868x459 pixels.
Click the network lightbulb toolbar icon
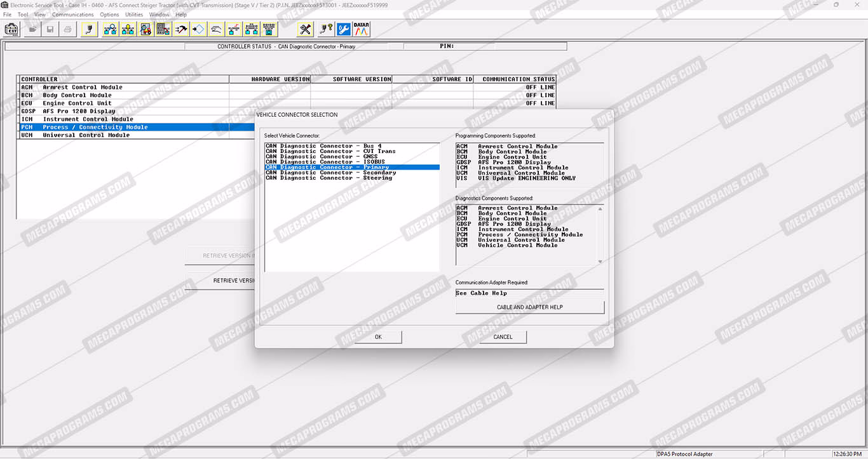pyautogui.click(x=128, y=29)
